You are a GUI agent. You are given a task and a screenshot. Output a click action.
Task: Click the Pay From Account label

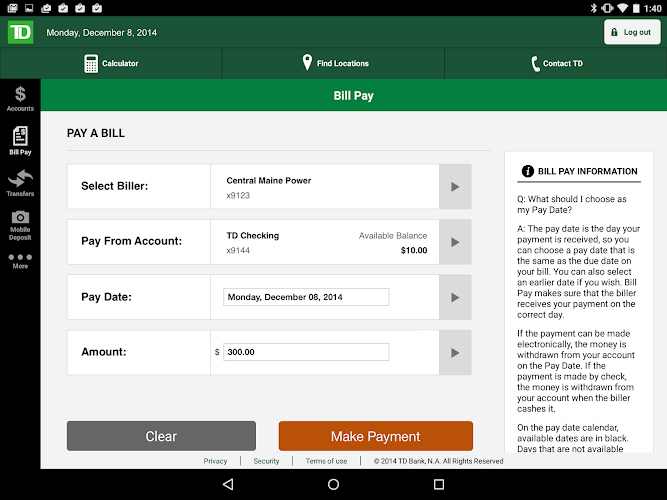coord(131,241)
